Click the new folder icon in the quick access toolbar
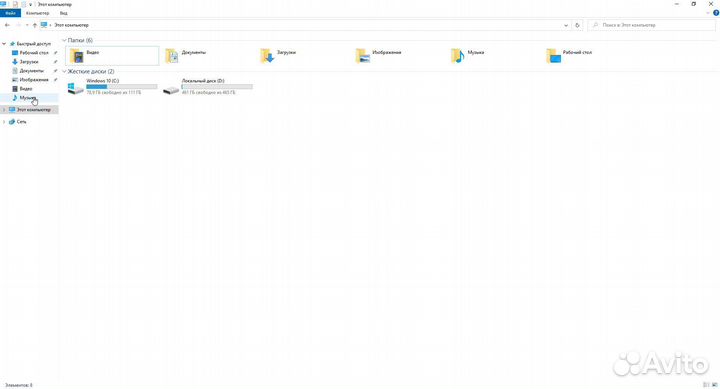 click(23, 4)
